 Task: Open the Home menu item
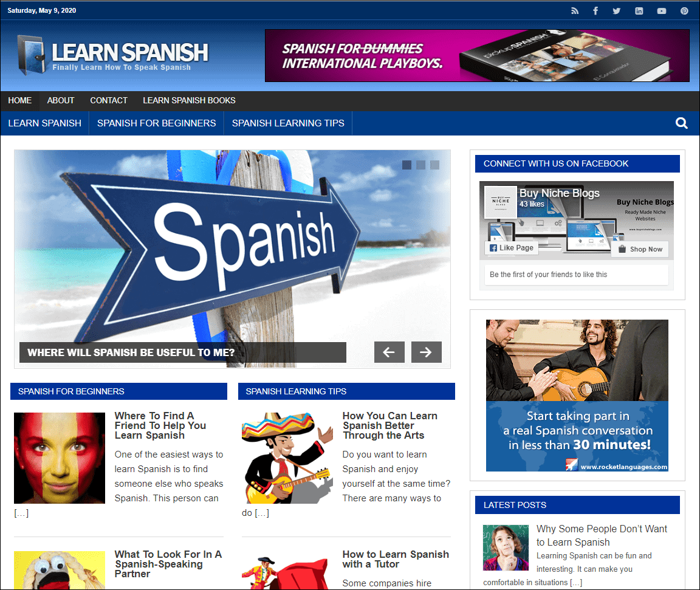pyautogui.click(x=19, y=100)
